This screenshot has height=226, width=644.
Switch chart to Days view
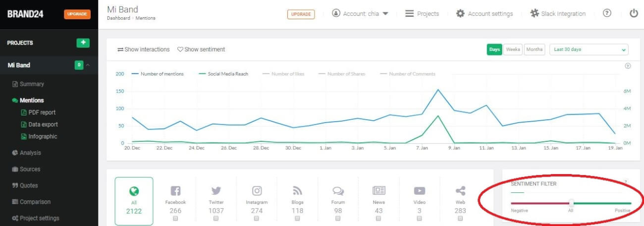(x=494, y=49)
